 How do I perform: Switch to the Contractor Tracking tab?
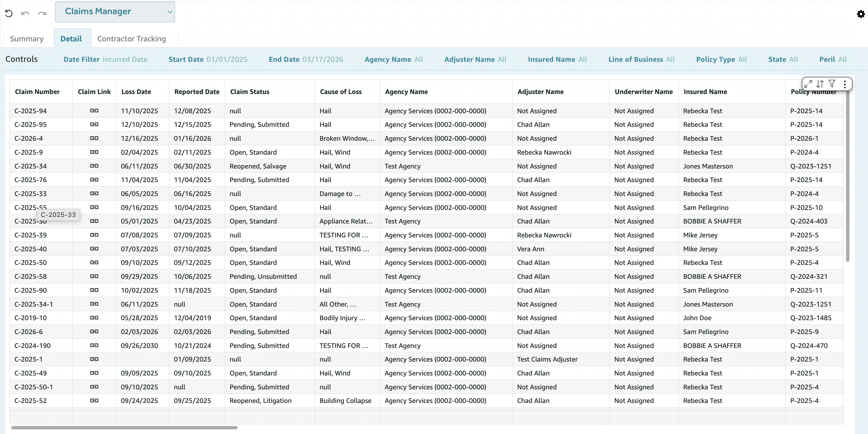pyautogui.click(x=131, y=39)
